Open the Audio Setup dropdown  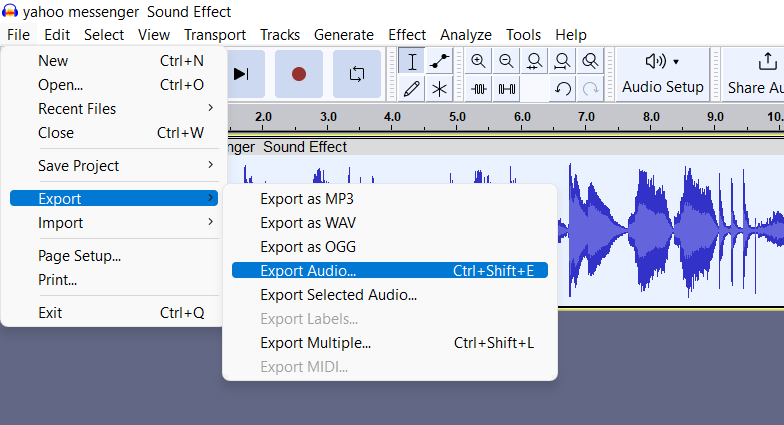coord(662,74)
